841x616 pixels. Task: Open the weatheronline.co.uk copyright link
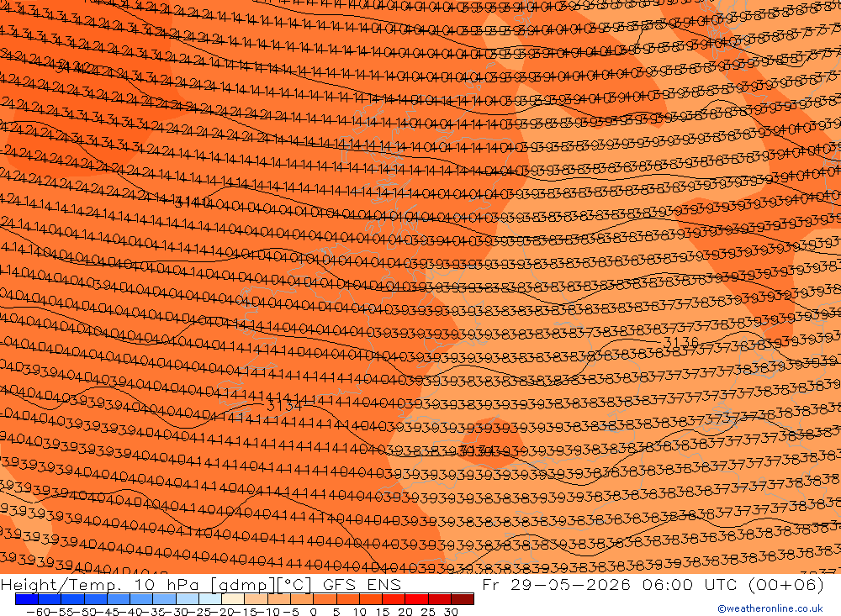(770, 608)
